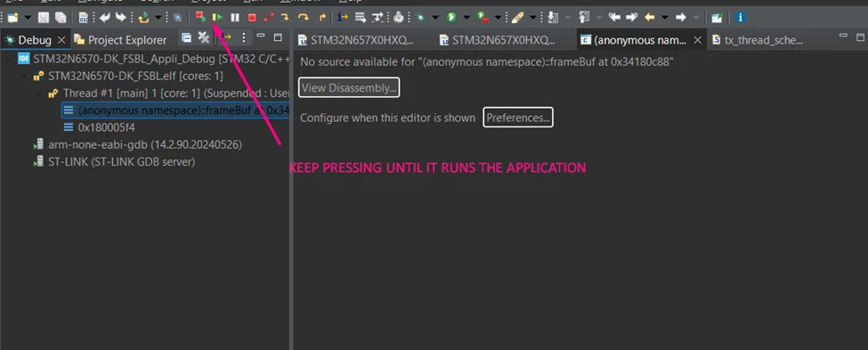Click the Suspend pause icon
868x350 pixels.
[x=235, y=18]
